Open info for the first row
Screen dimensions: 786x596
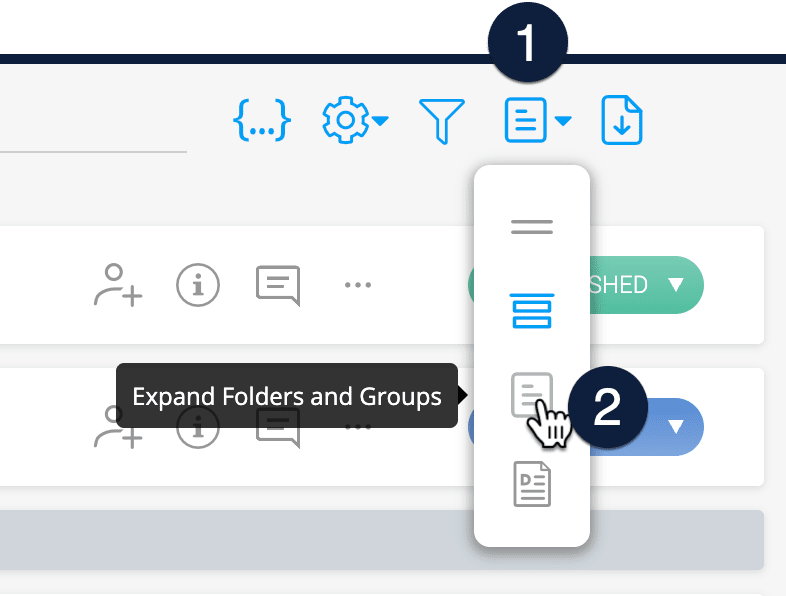coord(198,285)
